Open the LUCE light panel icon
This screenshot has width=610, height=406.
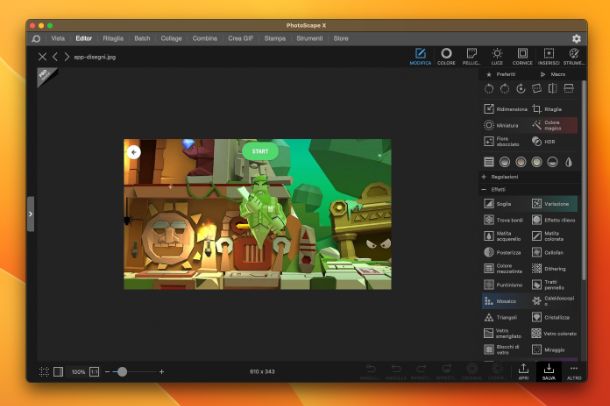[x=497, y=56]
